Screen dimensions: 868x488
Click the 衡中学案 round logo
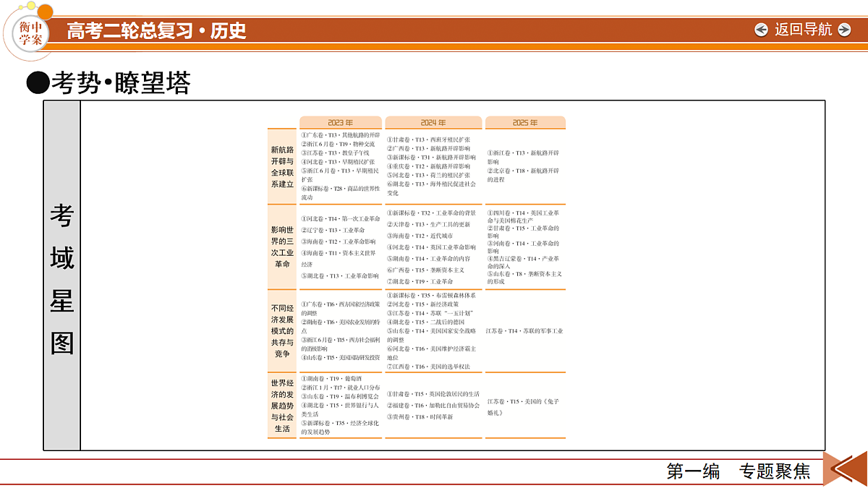click(30, 33)
